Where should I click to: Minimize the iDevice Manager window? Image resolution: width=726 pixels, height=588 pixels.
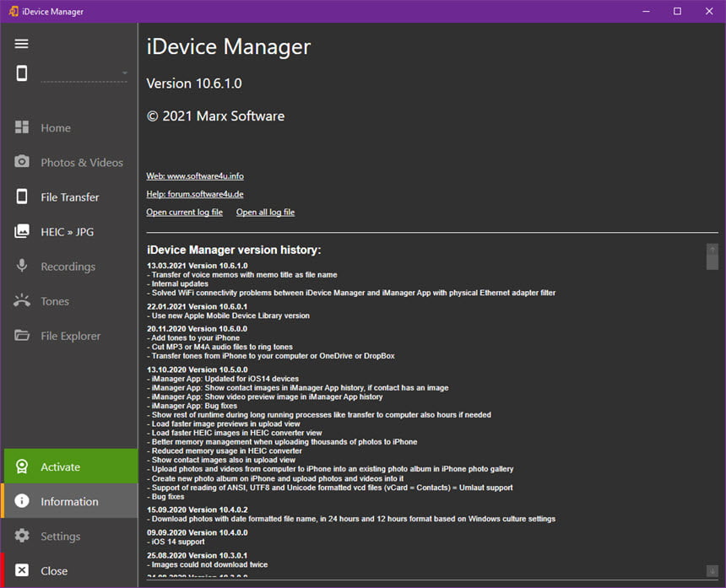[646, 11]
